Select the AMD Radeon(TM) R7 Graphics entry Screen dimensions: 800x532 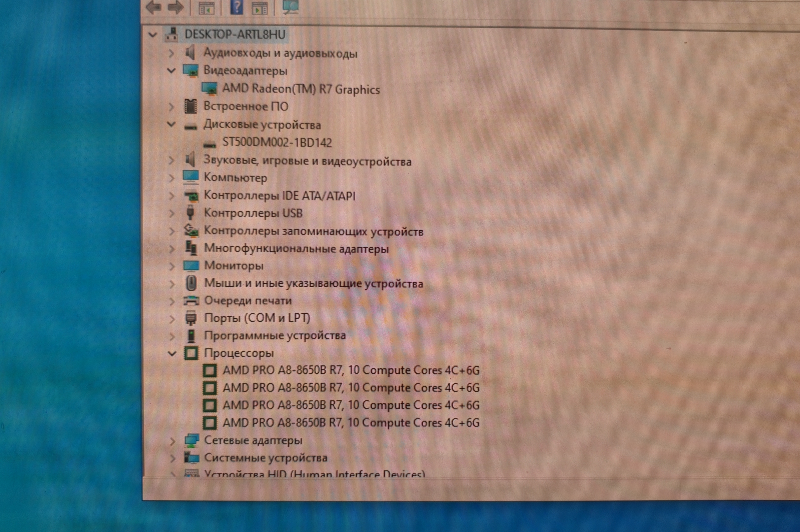click(x=301, y=89)
